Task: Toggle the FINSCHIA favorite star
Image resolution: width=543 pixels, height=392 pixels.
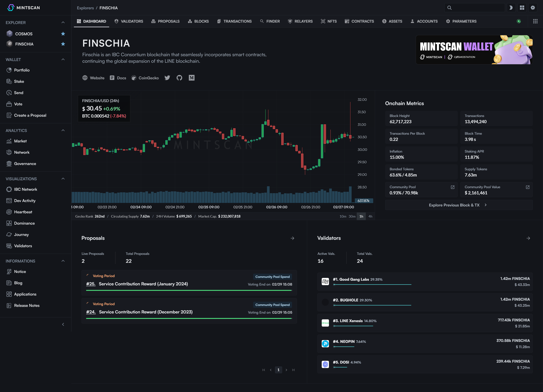Action: click(63, 44)
